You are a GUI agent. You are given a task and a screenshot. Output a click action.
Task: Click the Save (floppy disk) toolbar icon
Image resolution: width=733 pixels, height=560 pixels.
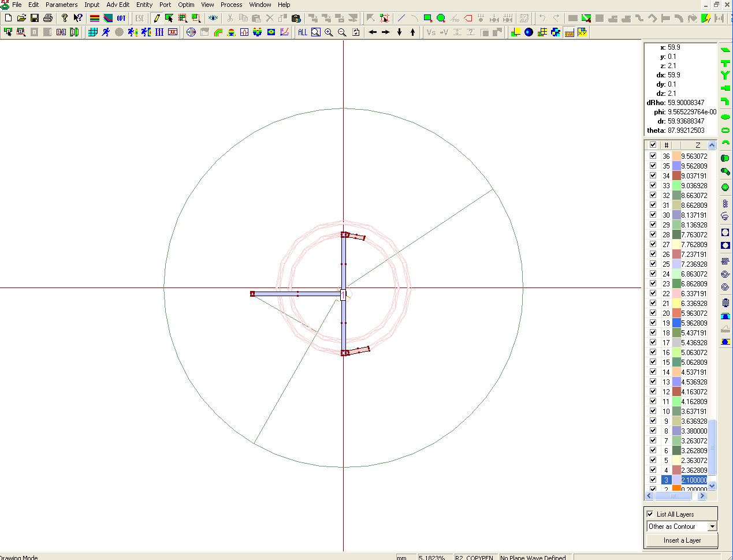35,18
